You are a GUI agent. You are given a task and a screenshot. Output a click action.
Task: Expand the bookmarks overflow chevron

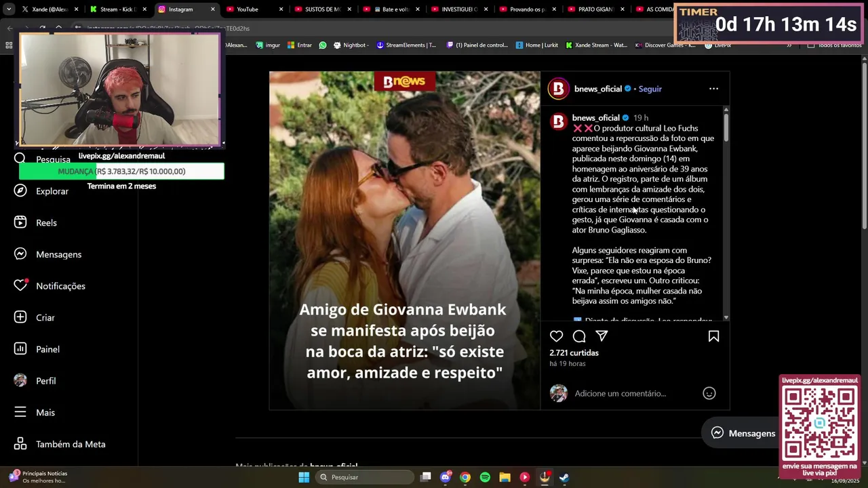pyautogui.click(x=789, y=45)
